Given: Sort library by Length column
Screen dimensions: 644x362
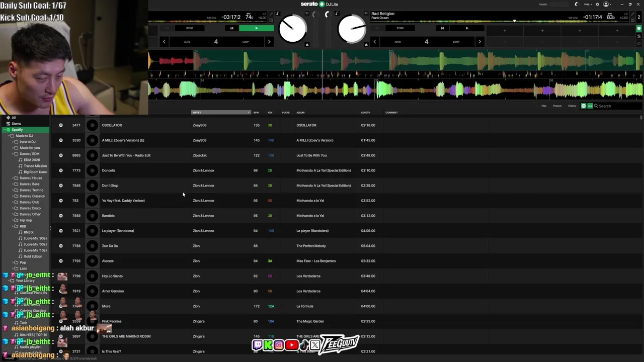Looking at the screenshot, I should pyautogui.click(x=366, y=113).
